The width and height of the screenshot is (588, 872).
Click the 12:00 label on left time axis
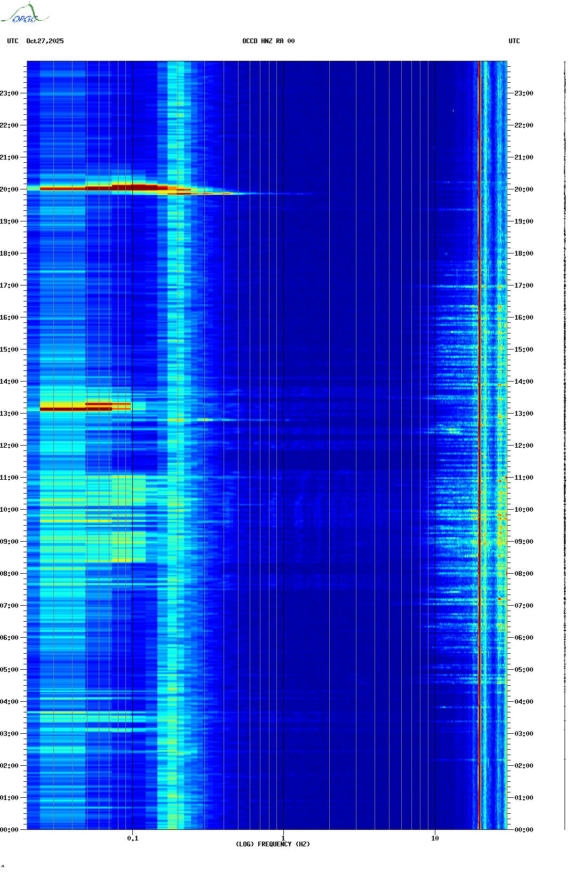[9, 446]
